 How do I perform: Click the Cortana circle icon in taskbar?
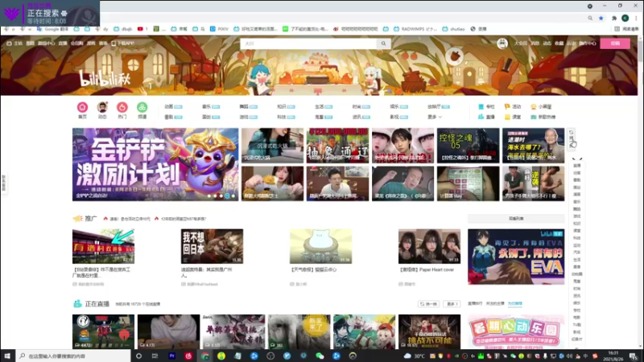click(138, 356)
